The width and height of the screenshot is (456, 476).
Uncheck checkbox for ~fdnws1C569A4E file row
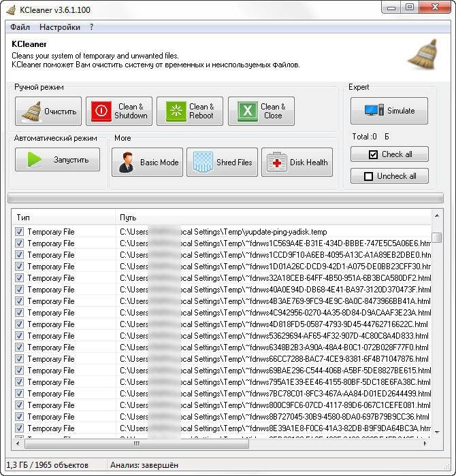tap(19, 243)
